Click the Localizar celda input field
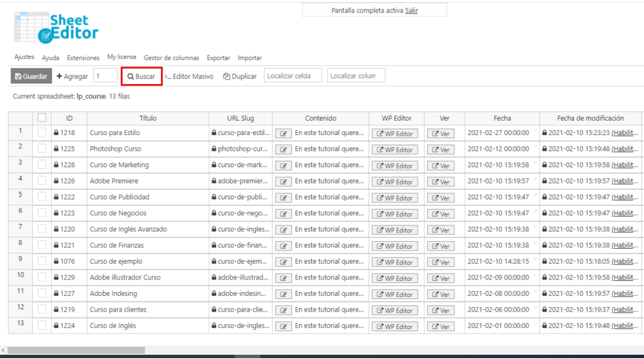The height and width of the screenshot is (358, 644). (292, 76)
